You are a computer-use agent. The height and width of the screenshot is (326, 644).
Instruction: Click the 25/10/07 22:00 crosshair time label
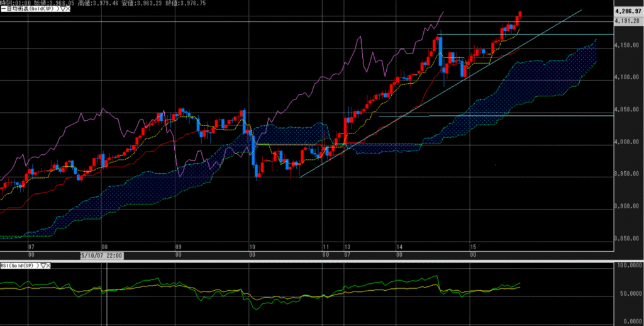[x=101, y=256]
